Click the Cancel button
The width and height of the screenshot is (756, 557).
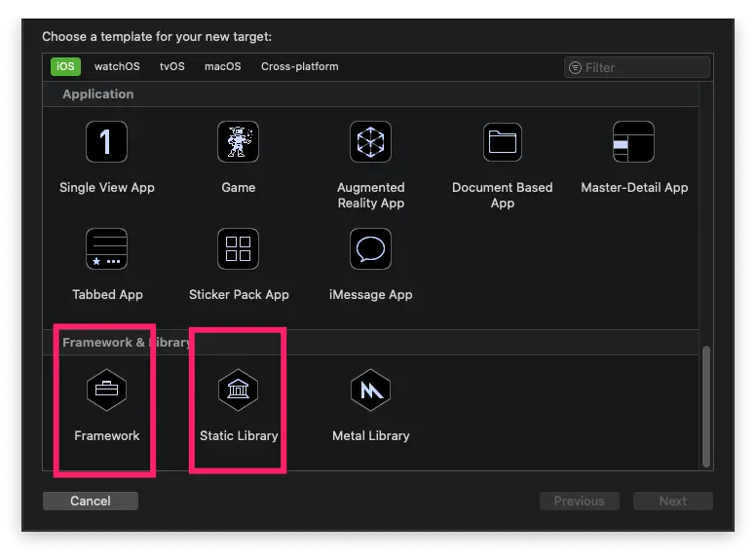click(x=91, y=501)
